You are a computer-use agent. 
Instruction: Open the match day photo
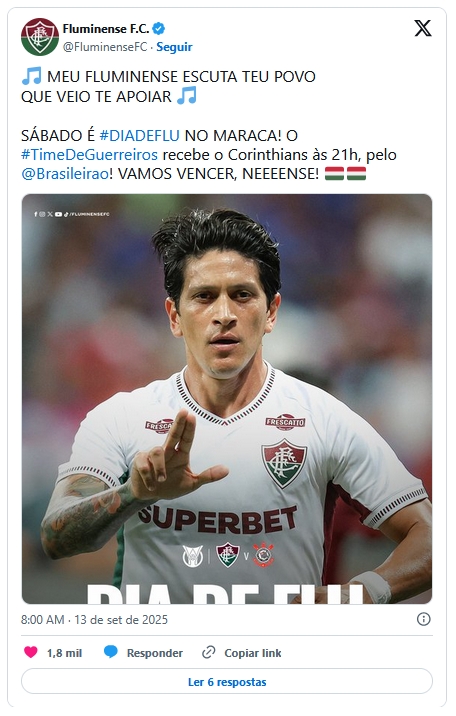227,399
